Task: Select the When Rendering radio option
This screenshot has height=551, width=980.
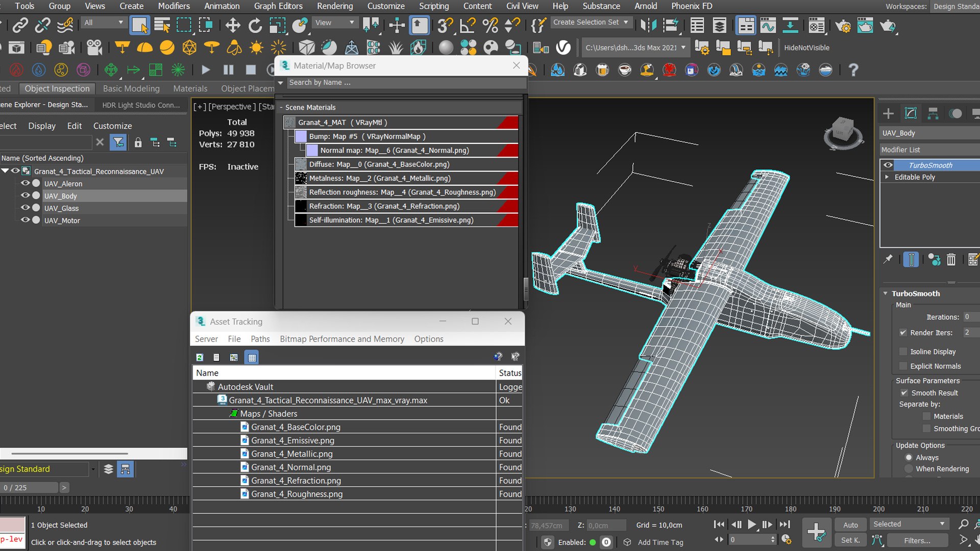Action: [909, 469]
